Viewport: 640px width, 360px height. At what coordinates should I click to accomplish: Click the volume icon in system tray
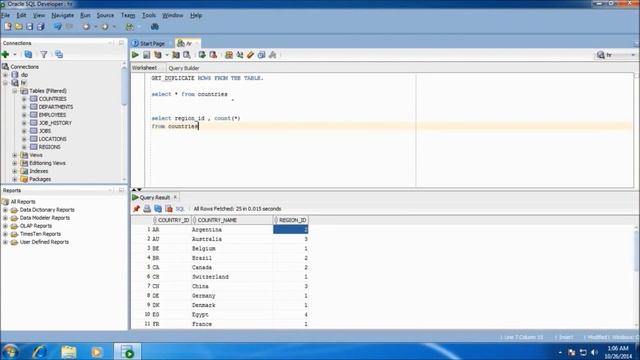click(x=594, y=352)
